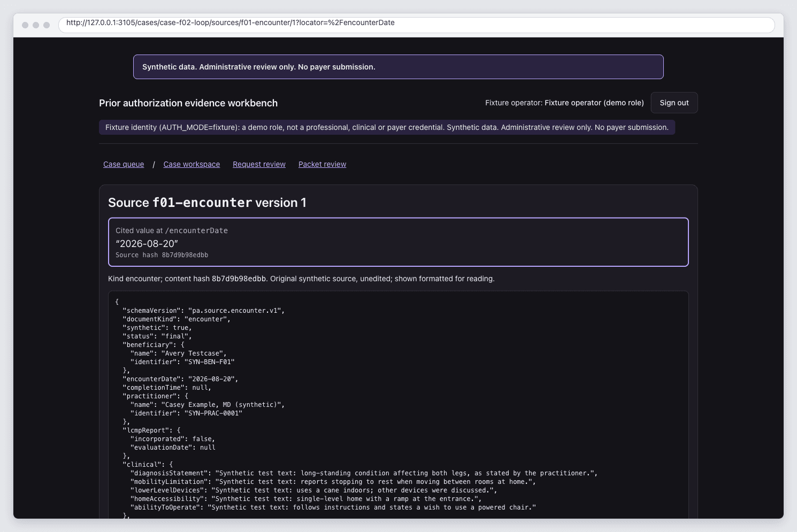
Task: Select the "evaluationDate": null line
Action: point(173,448)
